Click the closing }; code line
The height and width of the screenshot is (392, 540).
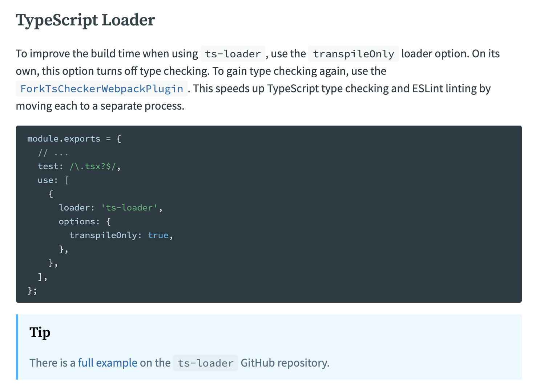tap(32, 290)
